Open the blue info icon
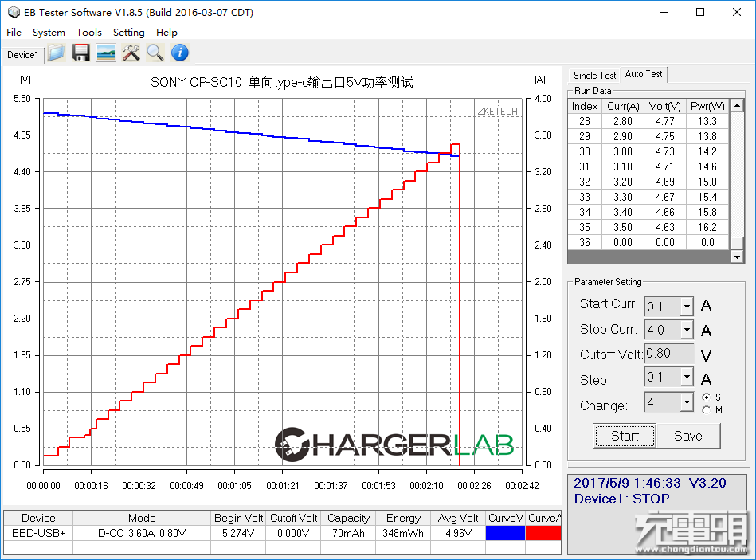This screenshot has width=756, height=560. tap(180, 53)
